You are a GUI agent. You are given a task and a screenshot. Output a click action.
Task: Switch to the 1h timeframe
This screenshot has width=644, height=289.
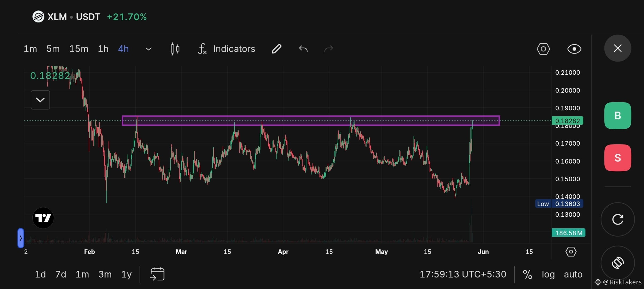(103, 49)
